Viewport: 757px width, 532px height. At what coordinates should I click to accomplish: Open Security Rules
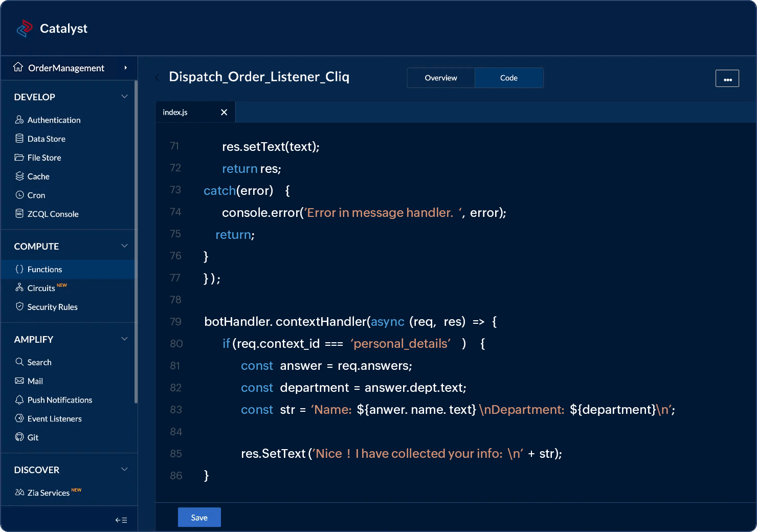53,307
